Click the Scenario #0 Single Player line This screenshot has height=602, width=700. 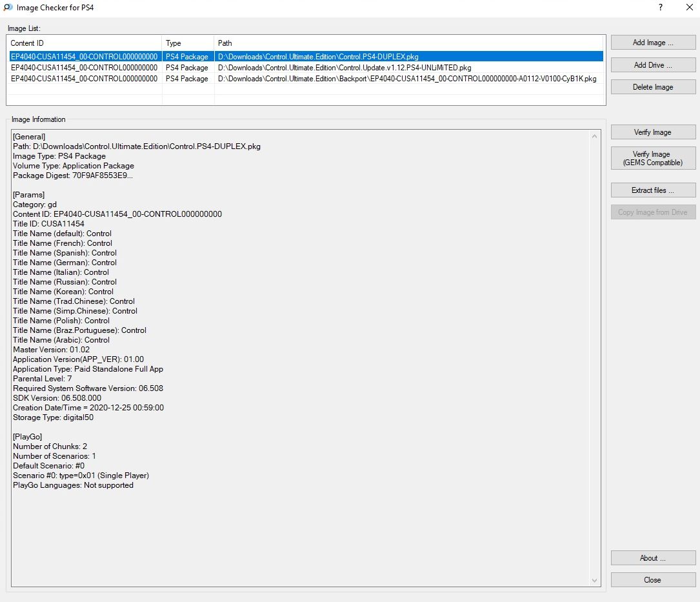pos(81,476)
